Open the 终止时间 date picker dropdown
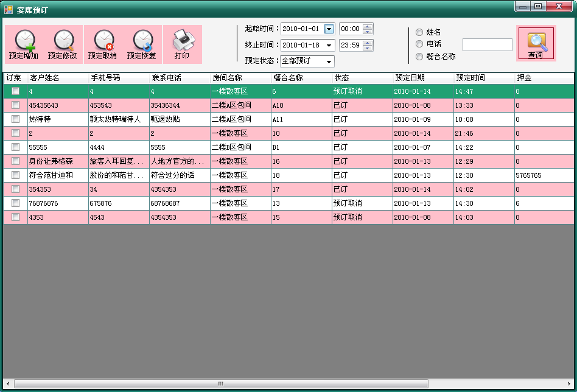 coord(329,45)
